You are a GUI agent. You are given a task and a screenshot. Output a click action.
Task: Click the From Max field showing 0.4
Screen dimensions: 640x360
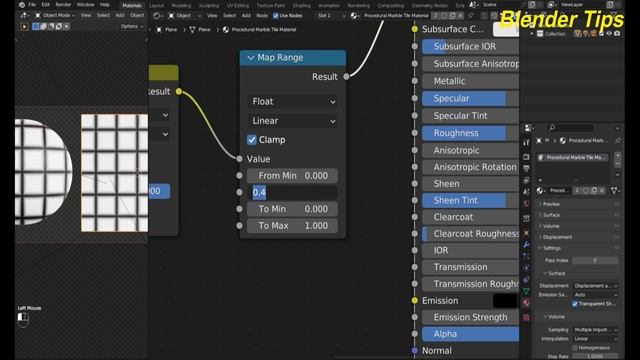[292, 192]
